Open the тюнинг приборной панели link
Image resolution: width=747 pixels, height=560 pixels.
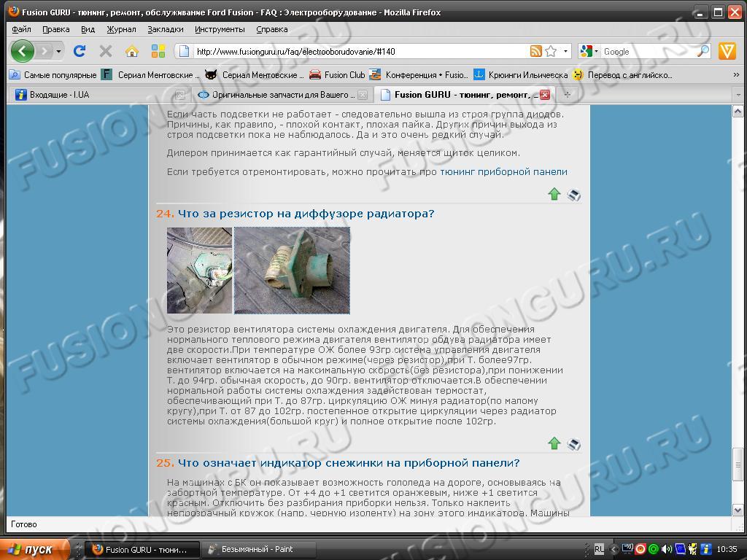coord(503,172)
